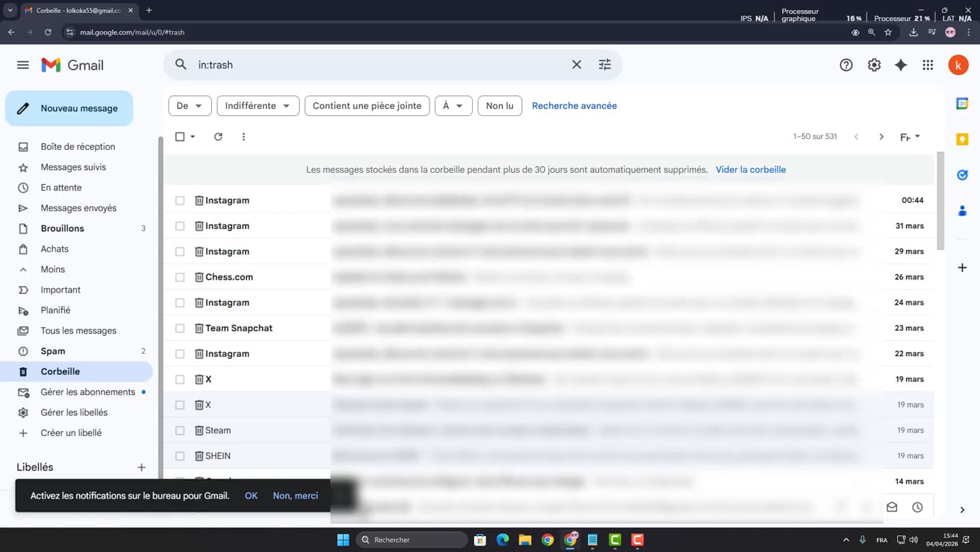The image size is (980, 552).
Task: Open a new browser tab
Action: click(148, 10)
